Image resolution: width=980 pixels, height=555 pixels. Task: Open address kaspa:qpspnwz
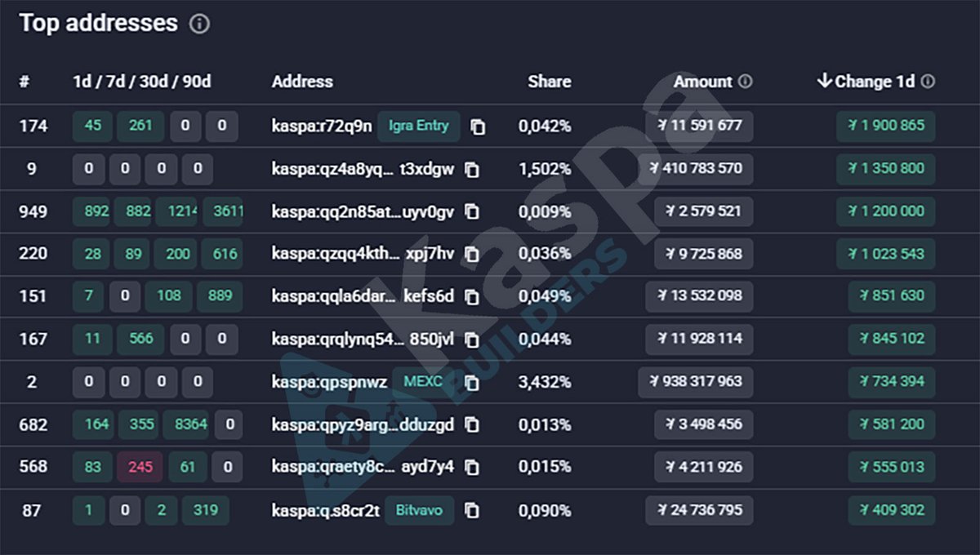click(x=329, y=382)
